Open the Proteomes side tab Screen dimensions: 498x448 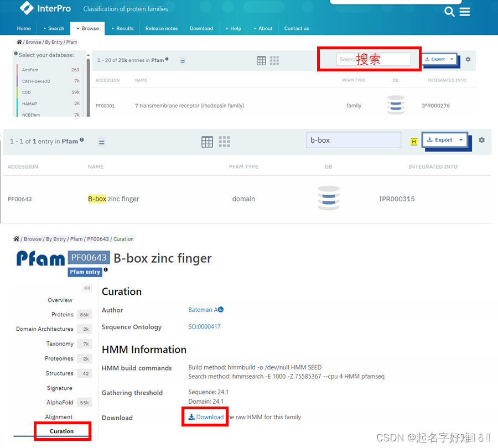click(59, 358)
